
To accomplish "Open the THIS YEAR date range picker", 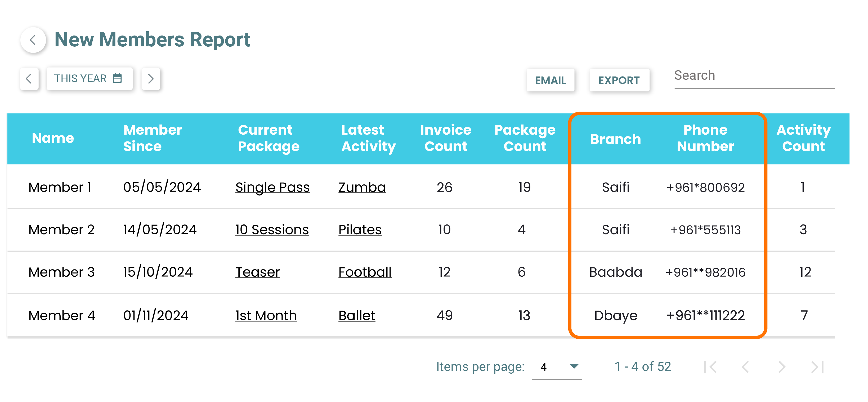I will [x=89, y=79].
